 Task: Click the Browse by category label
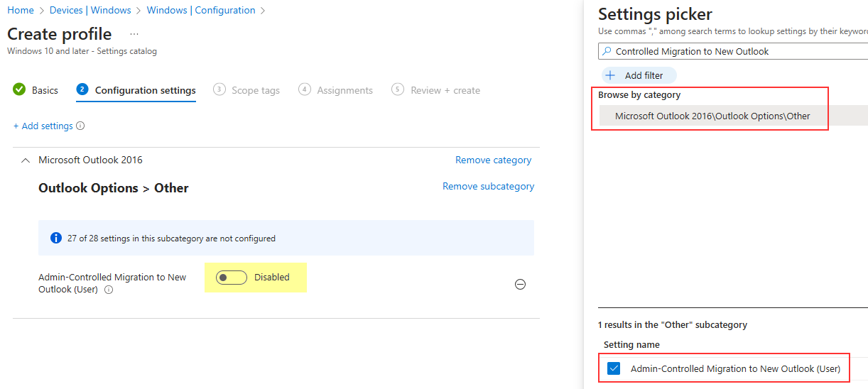(x=639, y=95)
